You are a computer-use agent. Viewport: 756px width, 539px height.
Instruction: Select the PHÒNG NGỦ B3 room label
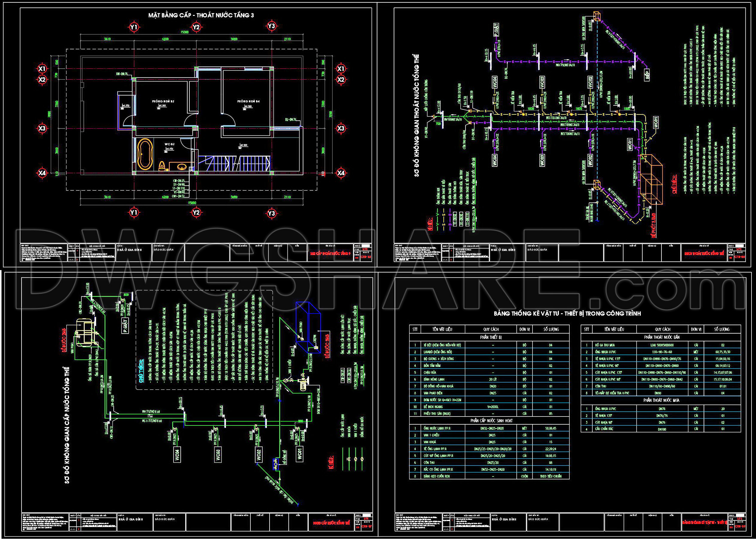point(163,101)
